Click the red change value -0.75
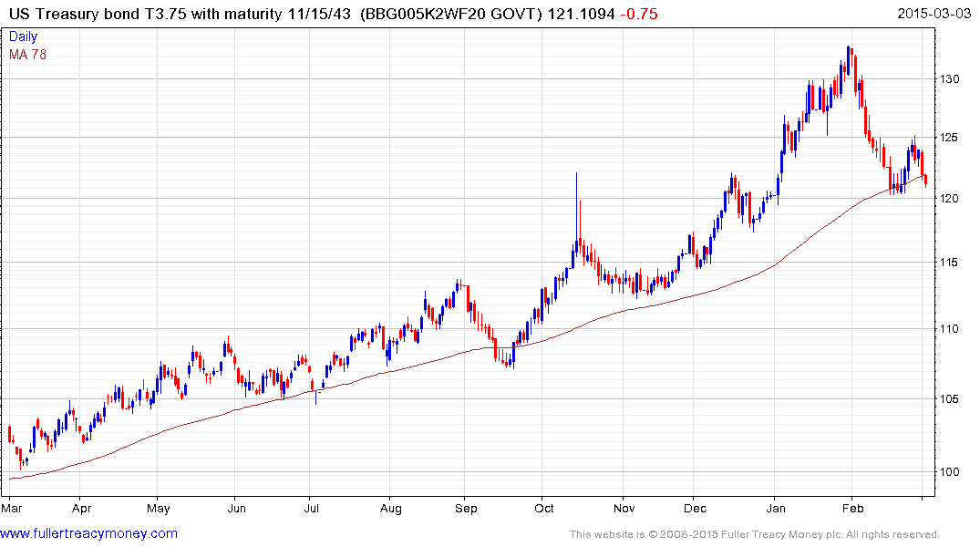This screenshot has height=547, width=980. (639, 14)
